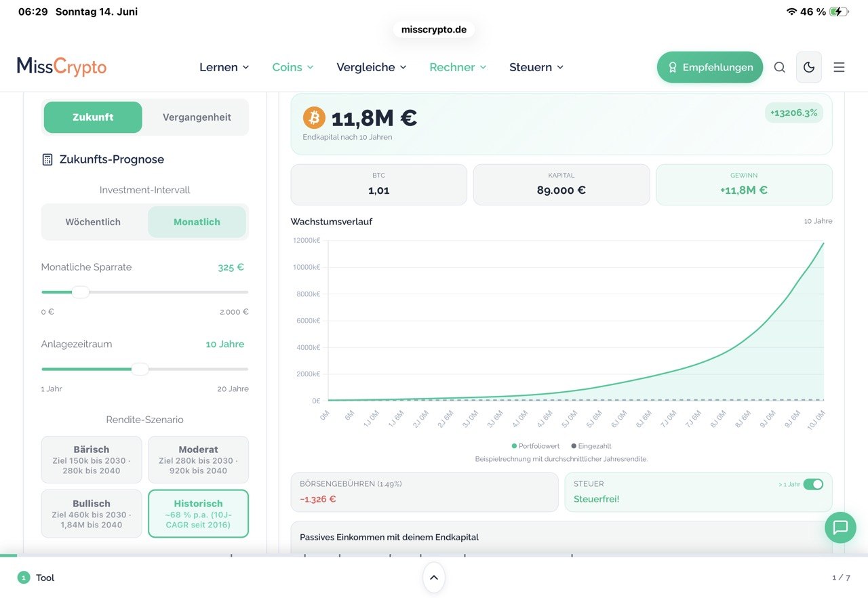This screenshot has height=598, width=868.
Task: Open the Coins dropdown menu
Action: click(293, 67)
